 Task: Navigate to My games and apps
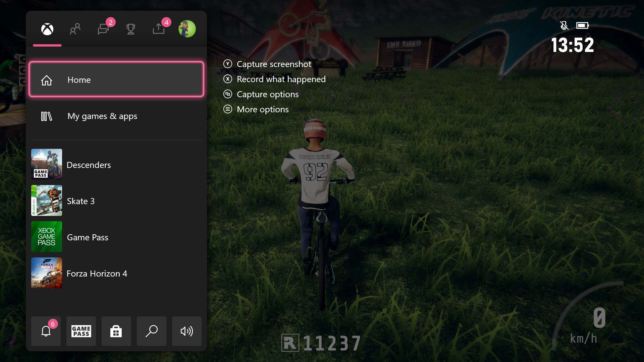[116, 116]
